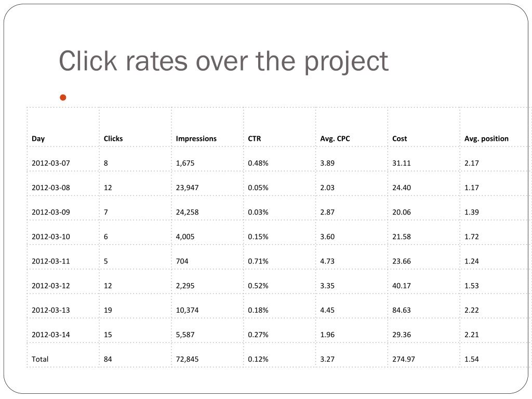Image resolution: width=532 pixels, height=399 pixels.
Task: Click the orange bullet point under the title
Action: point(63,98)
